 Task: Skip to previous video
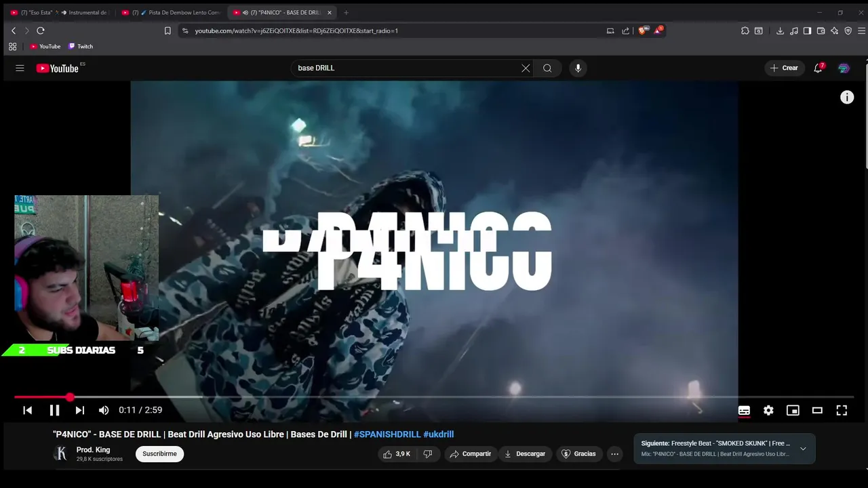click(28, 410)
